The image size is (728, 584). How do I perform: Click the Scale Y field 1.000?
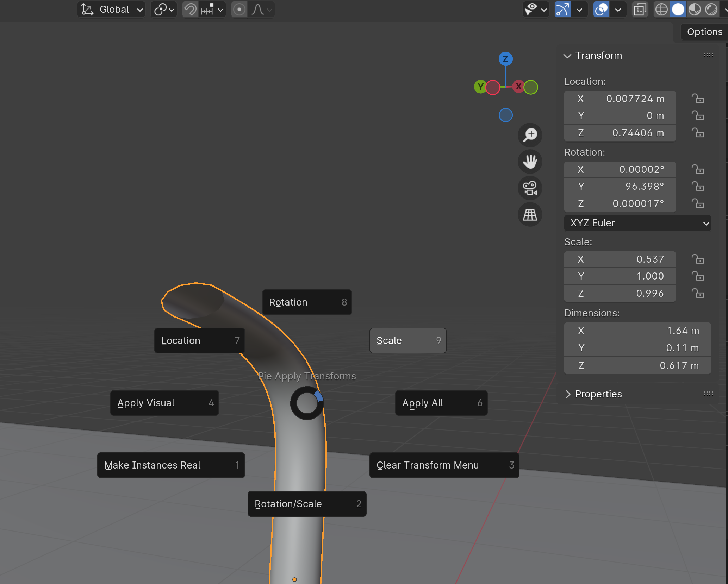pos(620,276)
